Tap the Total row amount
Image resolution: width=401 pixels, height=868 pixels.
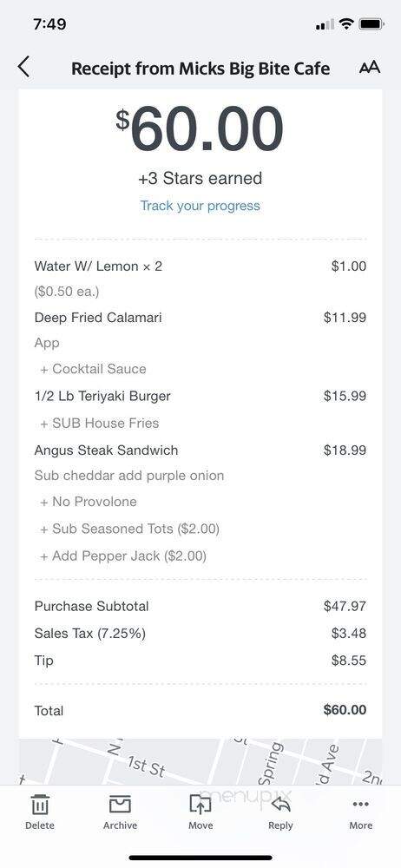[345, 710]
